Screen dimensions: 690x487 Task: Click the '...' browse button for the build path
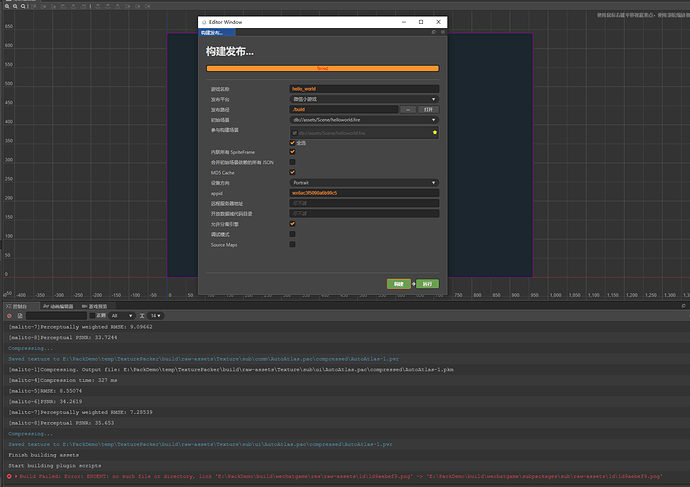pos(408,109)
